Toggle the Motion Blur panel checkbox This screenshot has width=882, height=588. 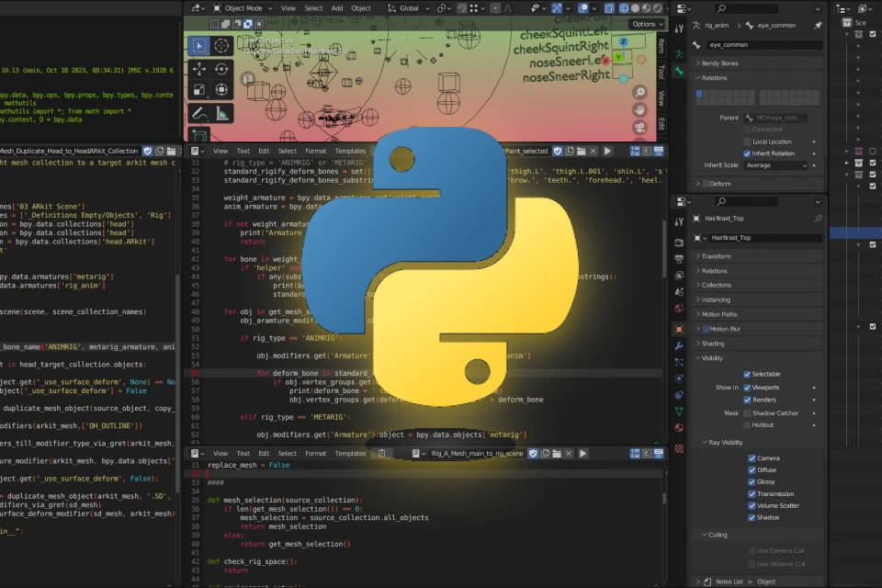706,329
